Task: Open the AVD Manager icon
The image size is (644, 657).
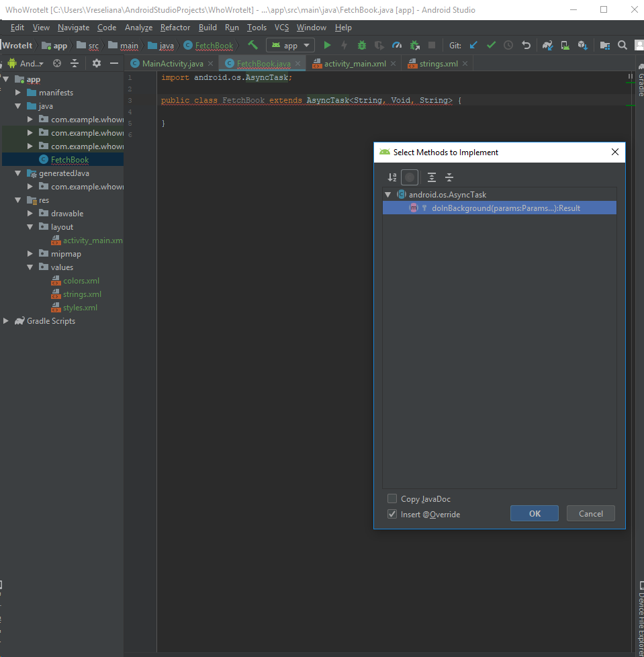Action: 565,45
